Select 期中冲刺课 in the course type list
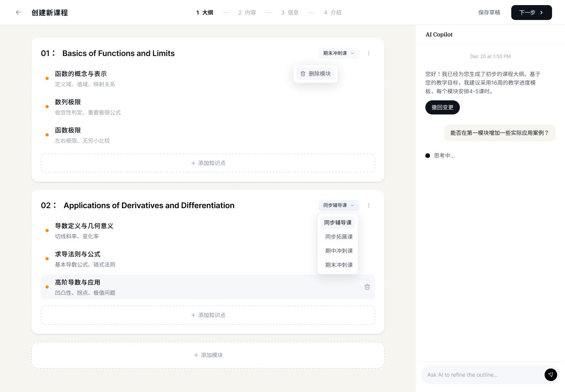565x392 pixels. (339, 251)
